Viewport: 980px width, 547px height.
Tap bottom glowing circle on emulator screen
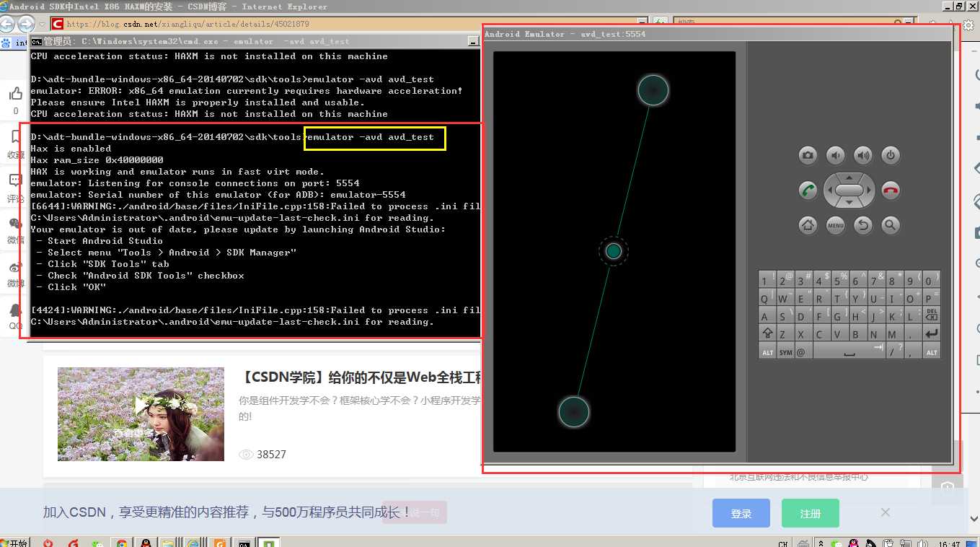[x=574, y=412]
